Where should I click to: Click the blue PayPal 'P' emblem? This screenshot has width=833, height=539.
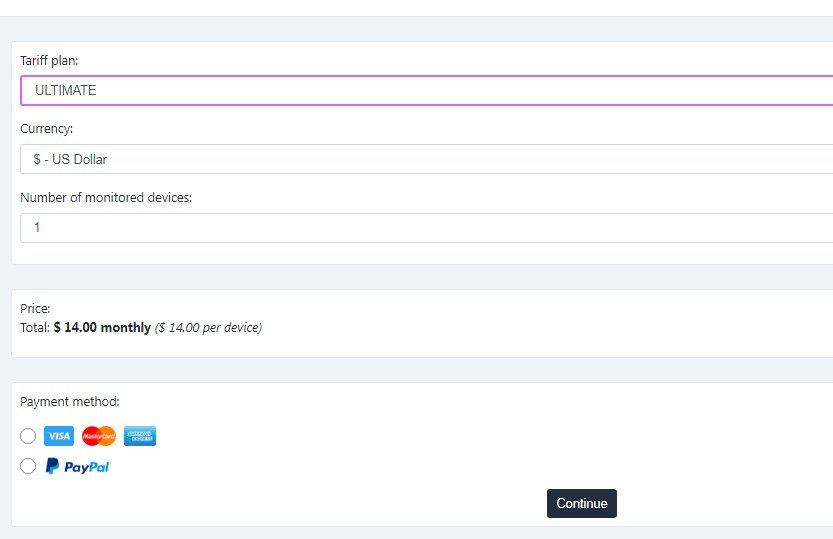tap(52, 466)
